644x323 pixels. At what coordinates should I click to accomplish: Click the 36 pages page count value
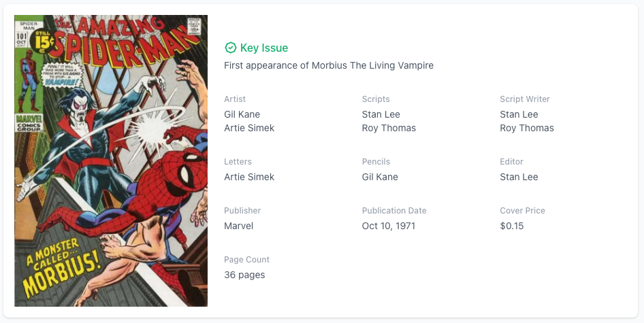click(x=244, y=275)
